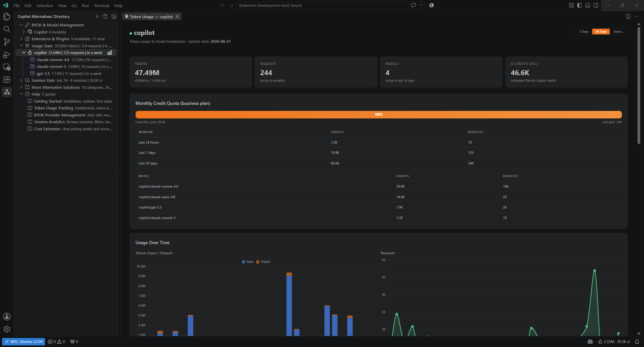The height and width of the screenshot is (347, 644).
Task: Click the export file icon in Directory header
Action: pyautogui.click(x=105, y=16)
